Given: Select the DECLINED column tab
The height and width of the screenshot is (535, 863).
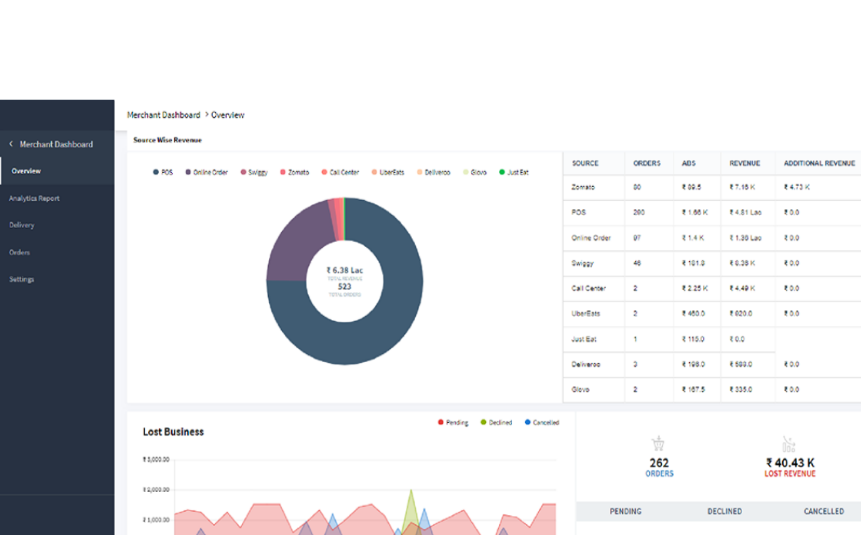Looking at the screenshot, I should (724, 511).
